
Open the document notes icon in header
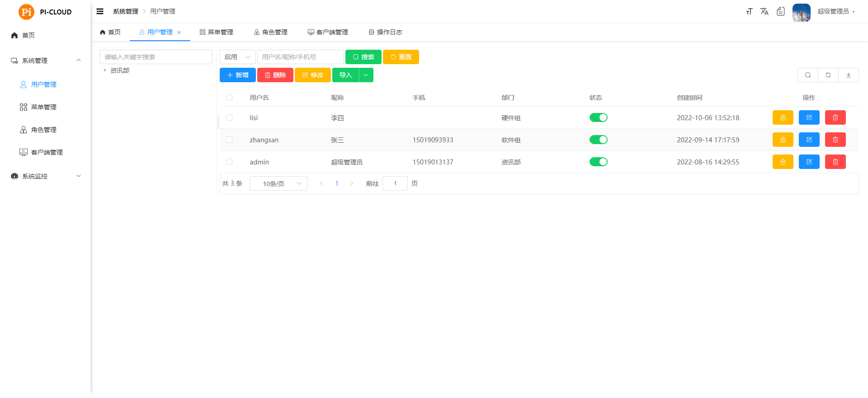(x=781, y=11)
